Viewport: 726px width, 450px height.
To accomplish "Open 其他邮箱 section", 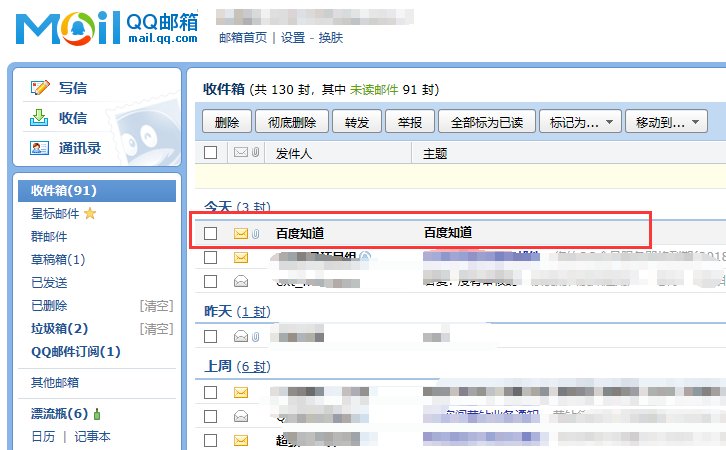I will tap(55, 382).
